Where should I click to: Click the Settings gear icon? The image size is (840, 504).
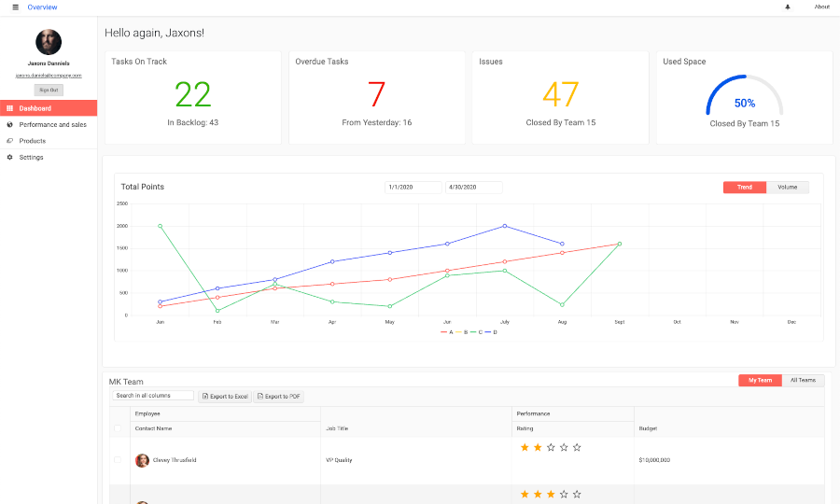[9, 157]
